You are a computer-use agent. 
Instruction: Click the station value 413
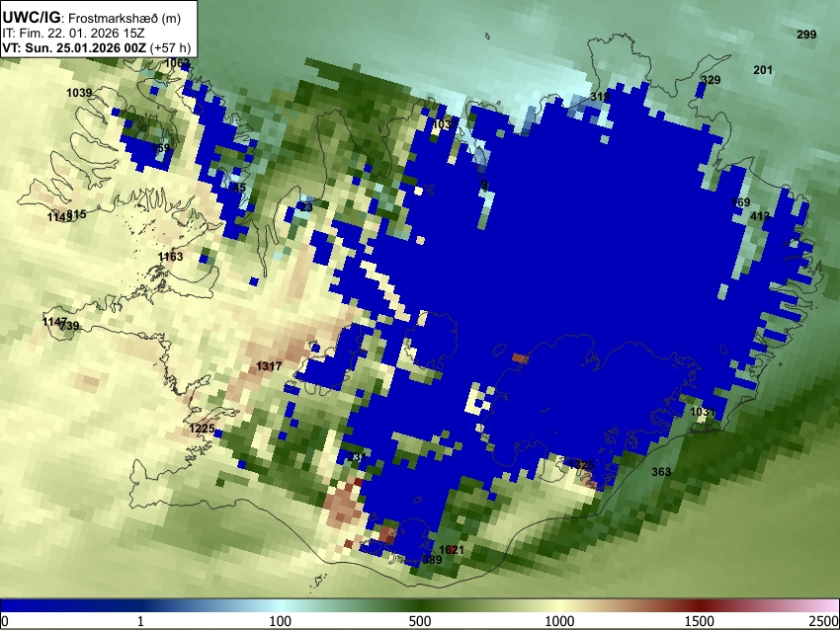click(760, 216)
